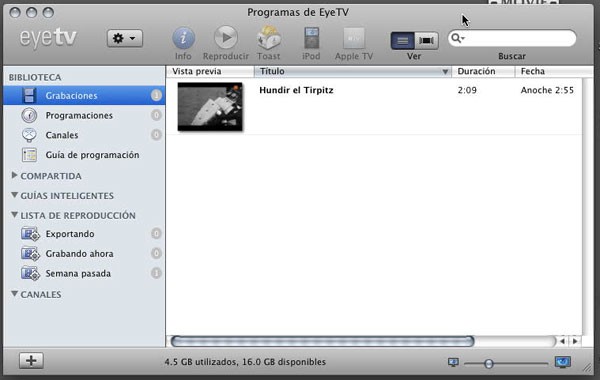
Task: Switch to cover flow view in Ver
Action: (426, 40)
